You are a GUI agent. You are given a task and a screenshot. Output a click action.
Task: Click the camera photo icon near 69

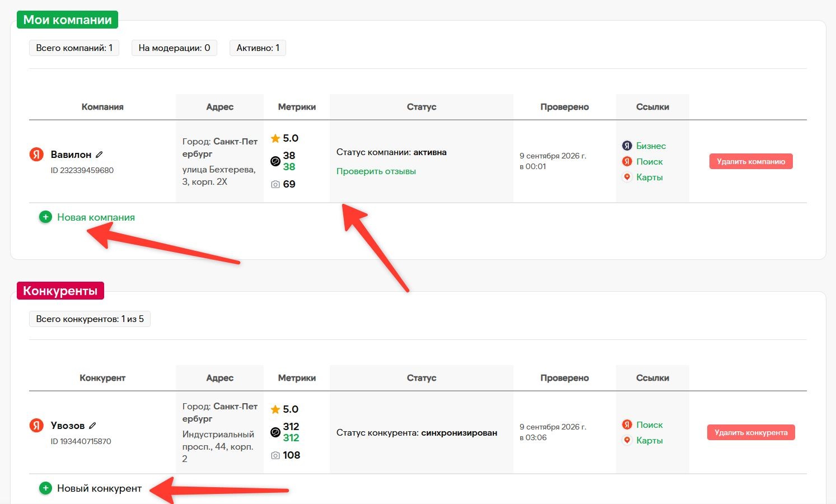click(275, 184)
